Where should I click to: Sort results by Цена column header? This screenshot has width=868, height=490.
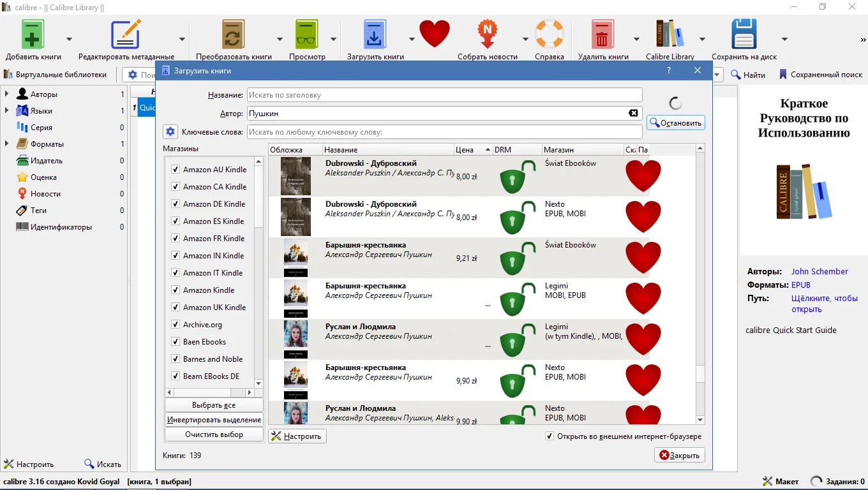473,150
